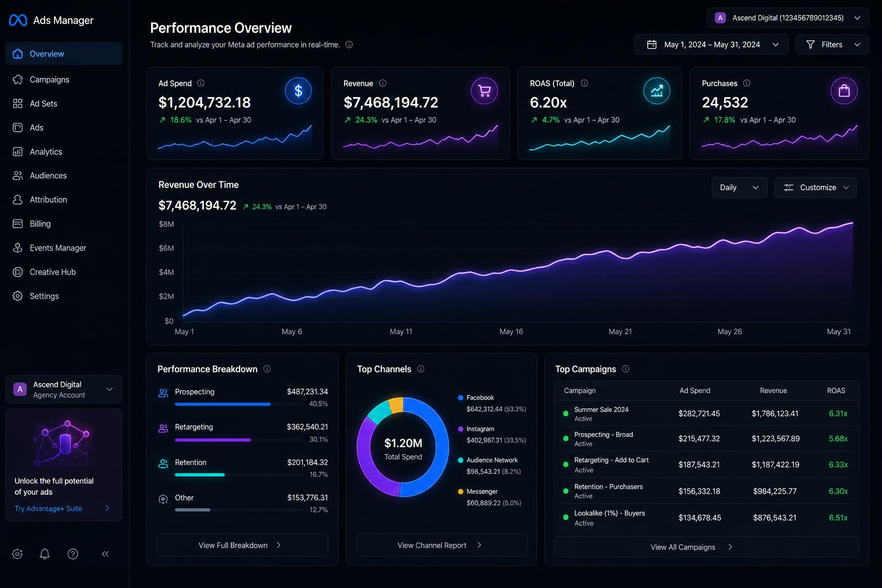Click View Full Breakdown button
882x588 pixels.
pos(242,545)
